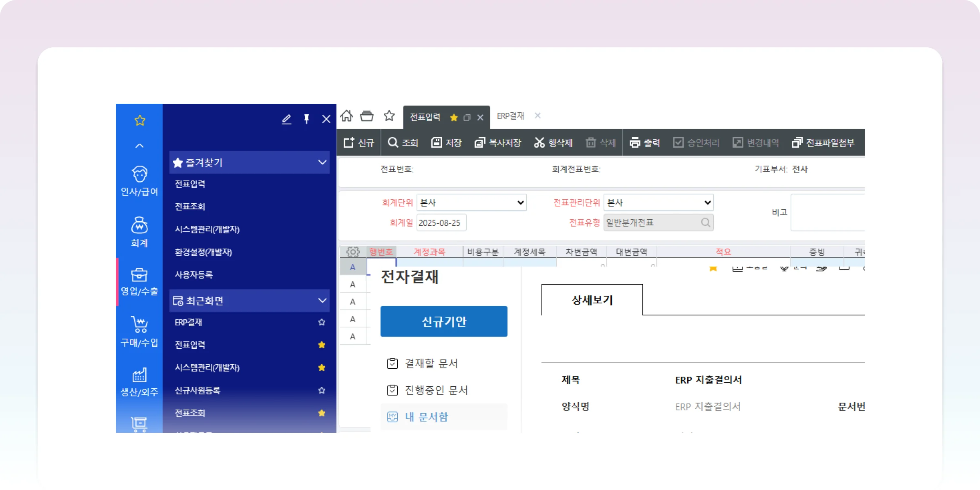The width and height of the screenshot is (980, 490).
Task: Click the grid settings gear icon
Action: [353, 252]
